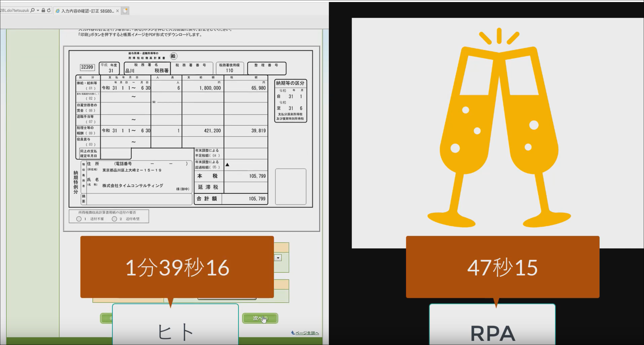Screen dimensions: 644x345
Task: Click the 47秒15 timer banner
Action: 503,267
